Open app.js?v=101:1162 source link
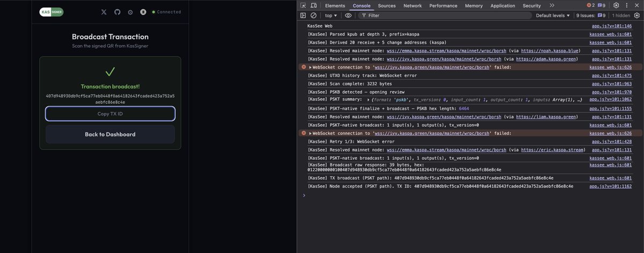 click(610, 186)
